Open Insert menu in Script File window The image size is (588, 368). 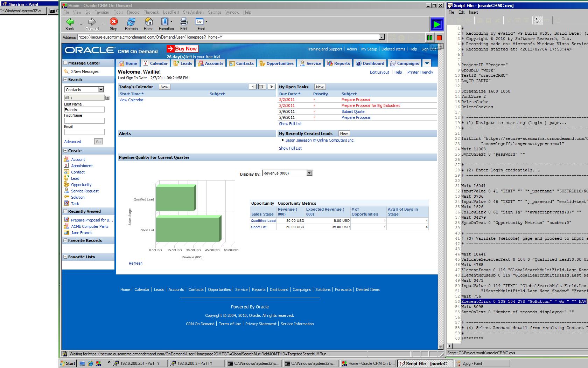[474, 12]
